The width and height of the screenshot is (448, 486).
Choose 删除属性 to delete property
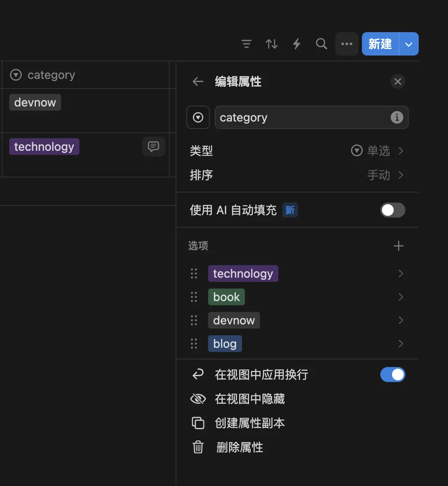click(x=239, y=447)
